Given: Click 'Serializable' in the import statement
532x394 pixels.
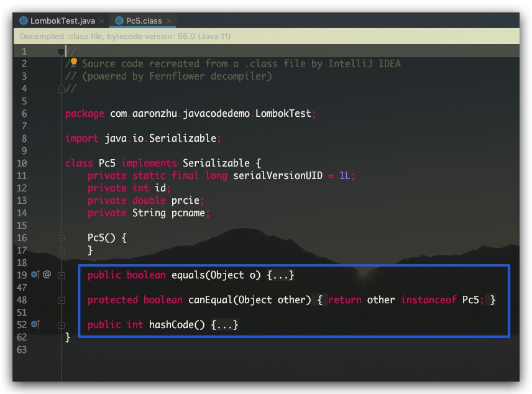Looking at the screenshot, I should click(183, 138).
